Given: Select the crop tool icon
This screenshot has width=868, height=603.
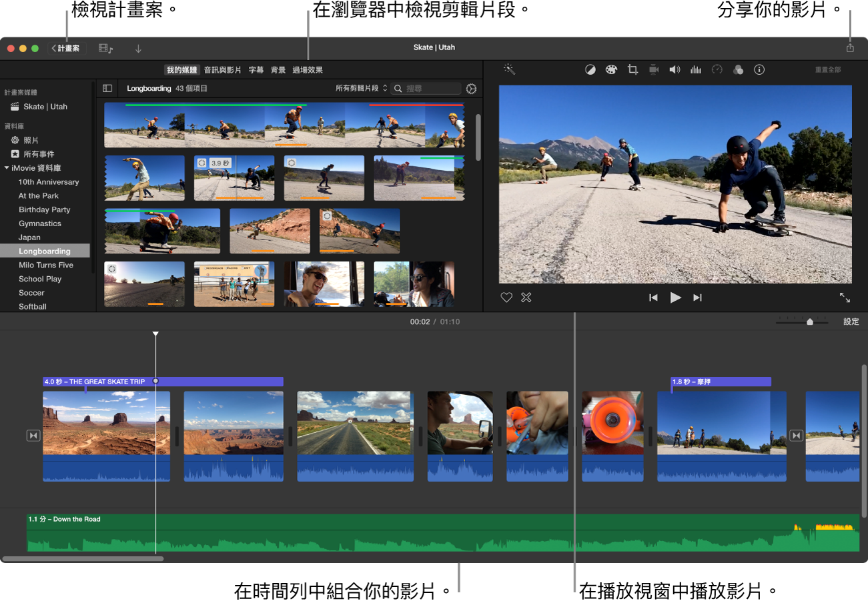Looking at the screenshot, I should [x=632, y=69].
